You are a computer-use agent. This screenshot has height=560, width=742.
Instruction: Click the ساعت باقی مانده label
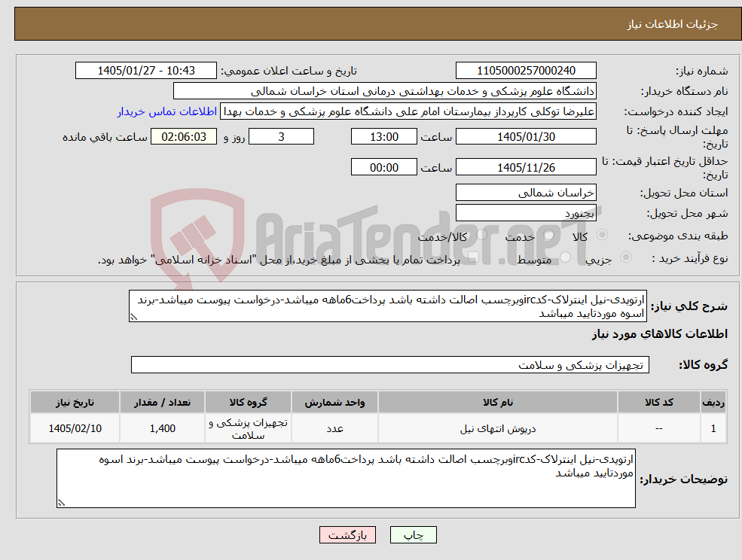click(105, 137)
